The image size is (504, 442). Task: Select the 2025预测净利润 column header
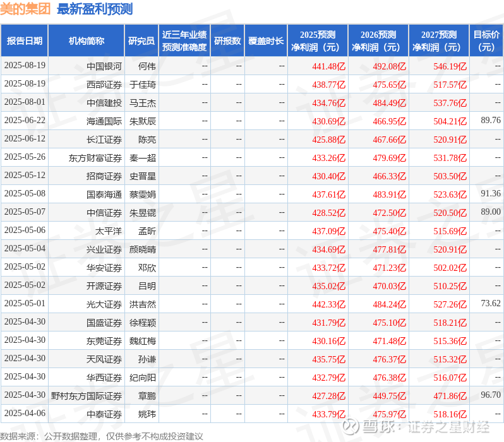coord(318,41)
